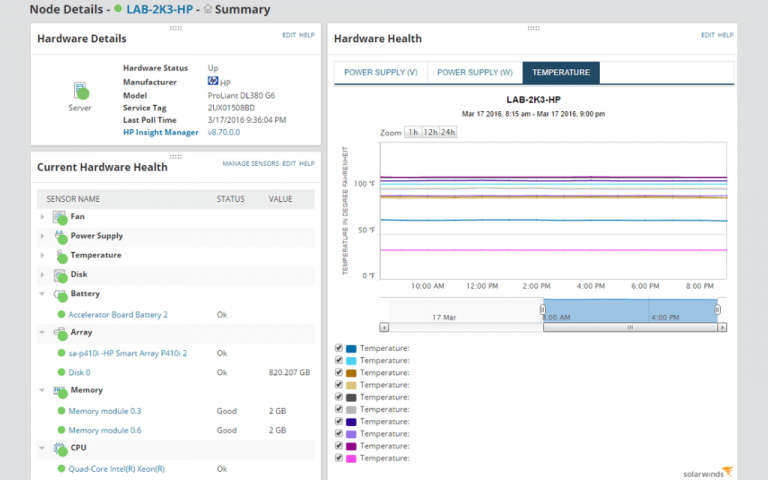Uncheck the first blue Temperature legend checkbox
This screenshot has width=768, height=480.
pyautogui.click(x=339, y=348)
